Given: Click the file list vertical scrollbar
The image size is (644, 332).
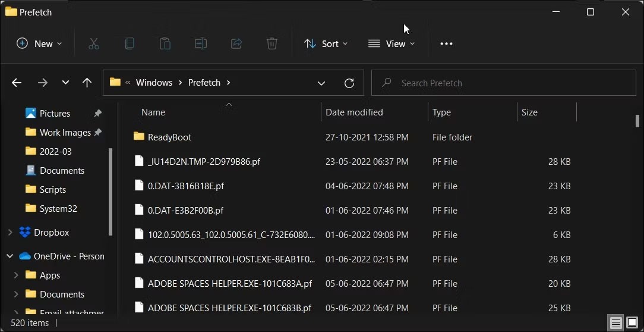Looking at the screenshot, I should pyautogui.click(x=637, y=120).
